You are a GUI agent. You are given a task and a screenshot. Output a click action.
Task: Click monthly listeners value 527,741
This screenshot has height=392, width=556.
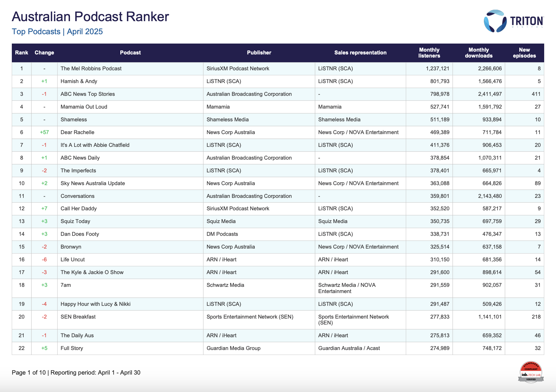pos(440,107)
